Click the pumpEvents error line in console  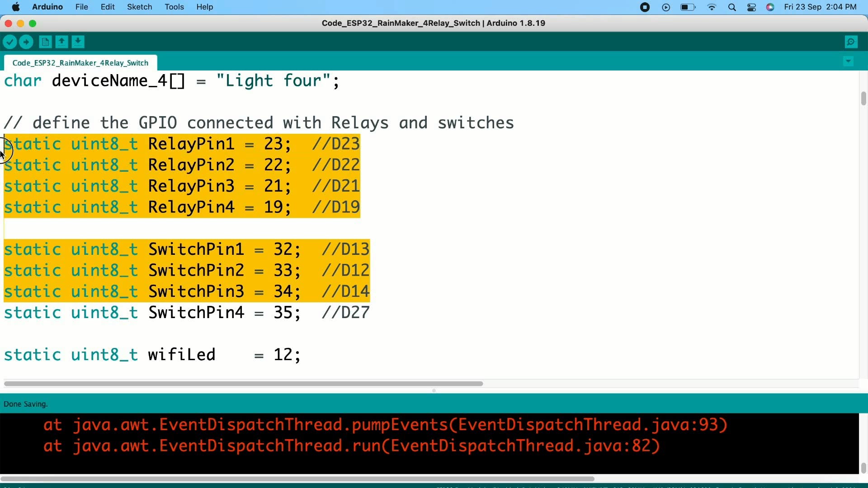385,425
